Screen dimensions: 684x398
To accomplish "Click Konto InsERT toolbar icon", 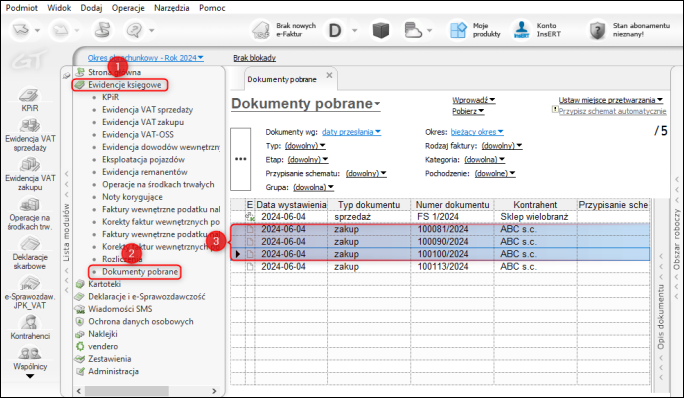I will coord(521,30).
